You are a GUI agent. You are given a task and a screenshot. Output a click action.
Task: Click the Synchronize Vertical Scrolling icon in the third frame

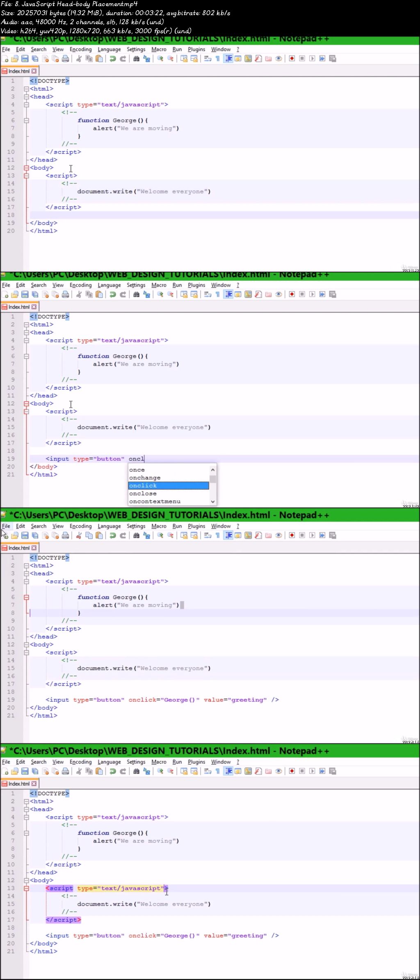[184, 536]
